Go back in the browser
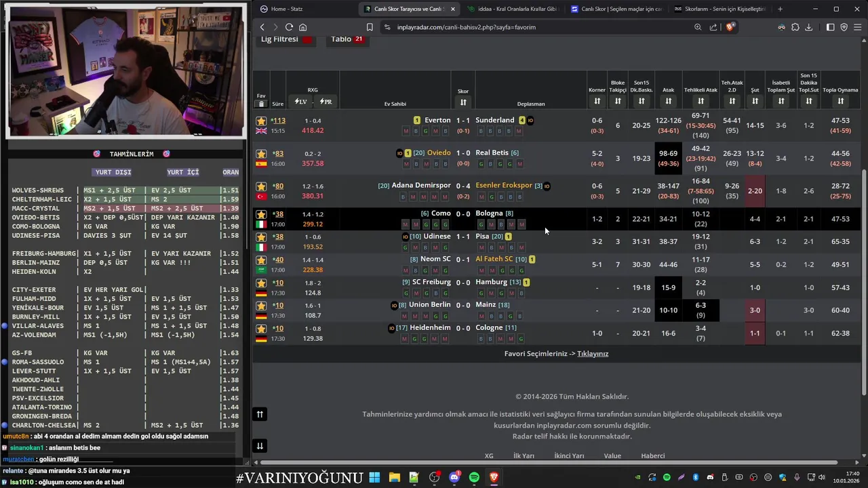 [x=262, y=27]
